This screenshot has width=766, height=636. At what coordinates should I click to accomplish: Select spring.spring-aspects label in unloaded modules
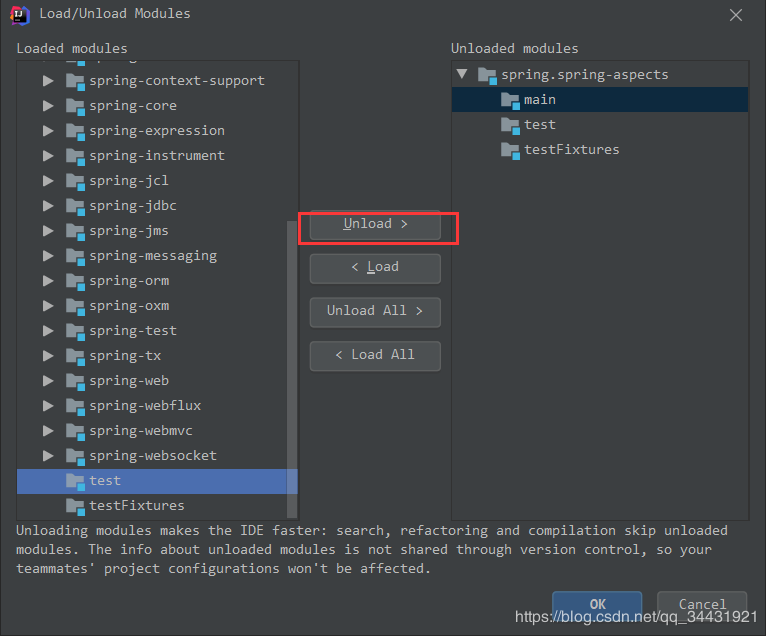pos(585,75)
